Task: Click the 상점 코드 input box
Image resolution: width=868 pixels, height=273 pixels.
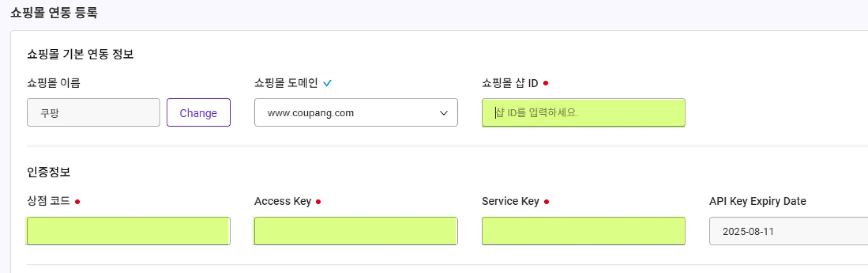Action: pyautogui.click(x=128, y=231)
